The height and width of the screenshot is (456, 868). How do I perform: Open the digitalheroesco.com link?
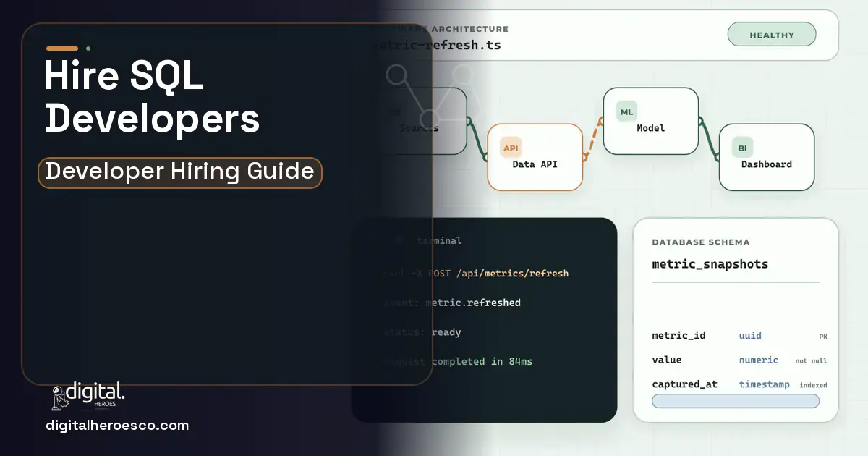(117, 426)
